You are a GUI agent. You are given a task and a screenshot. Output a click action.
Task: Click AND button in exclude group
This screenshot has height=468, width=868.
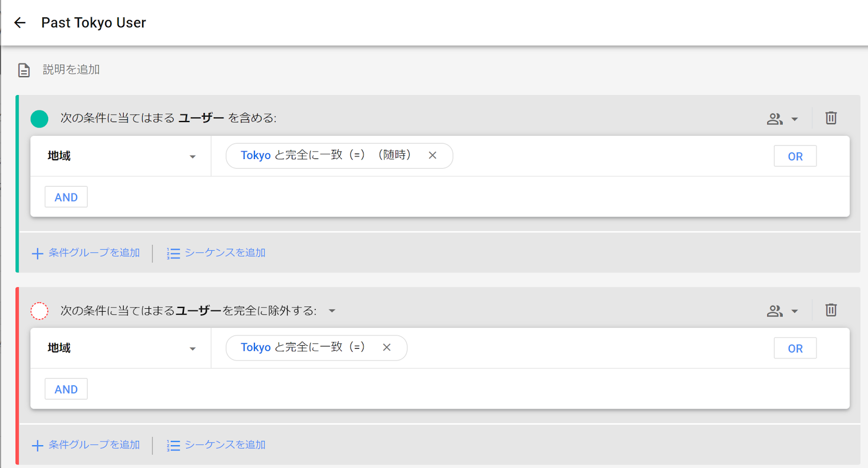click(66, 389)
